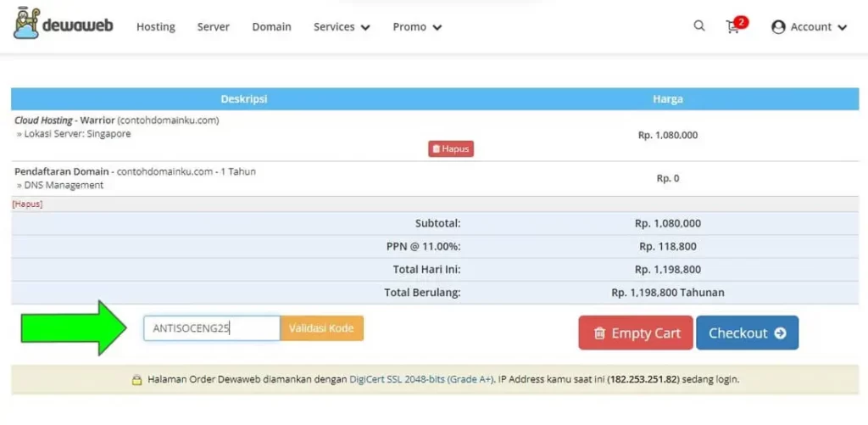The width and height of the screenshot is (868, 425).
Task: Select the Lokasi Server: Singapore line
Action: point(74,133)
